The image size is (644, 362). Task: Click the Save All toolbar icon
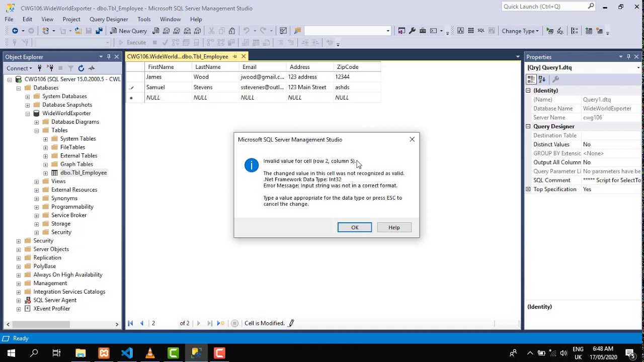pos(99,31)
